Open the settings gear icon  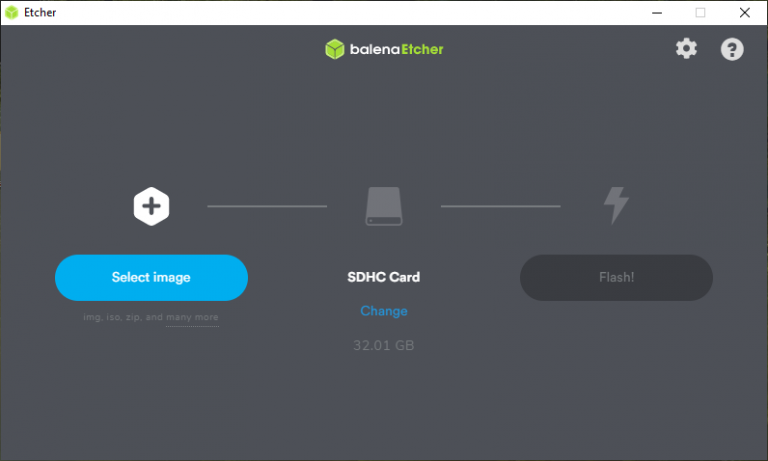[686, 49]
